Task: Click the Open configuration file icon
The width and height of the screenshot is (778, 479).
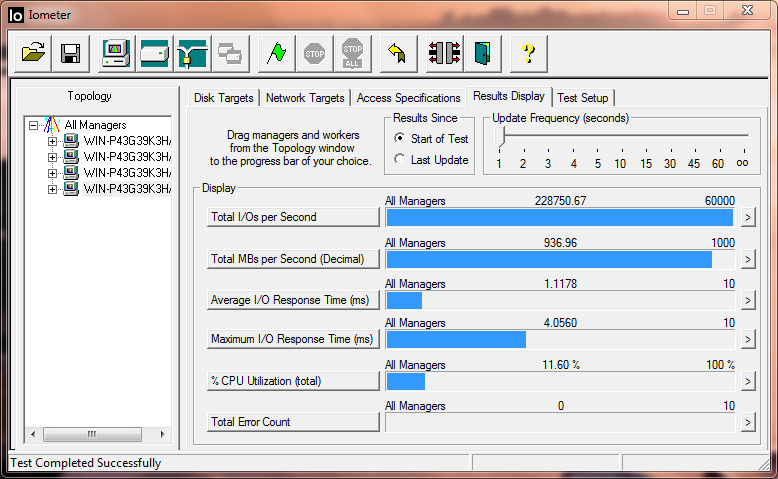Action: click(34, 53)
